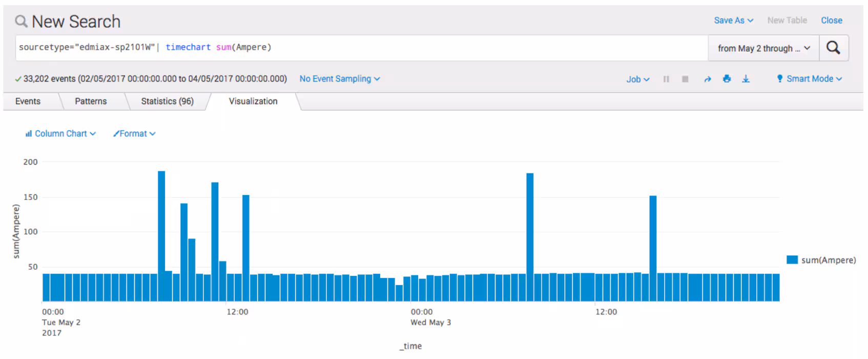Image resolution: width=868 pixels, height=359 pixels.
Task: Expand the Job menu
Action: point(637,79)
